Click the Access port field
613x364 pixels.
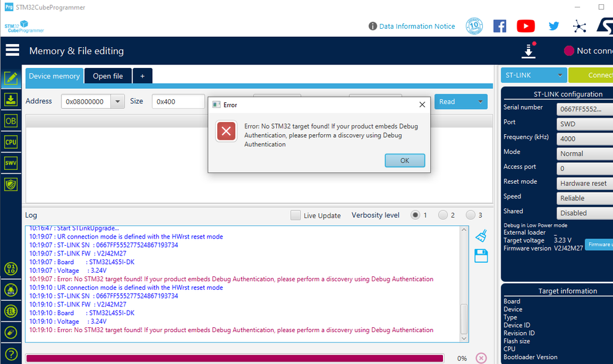coord(585,169)
